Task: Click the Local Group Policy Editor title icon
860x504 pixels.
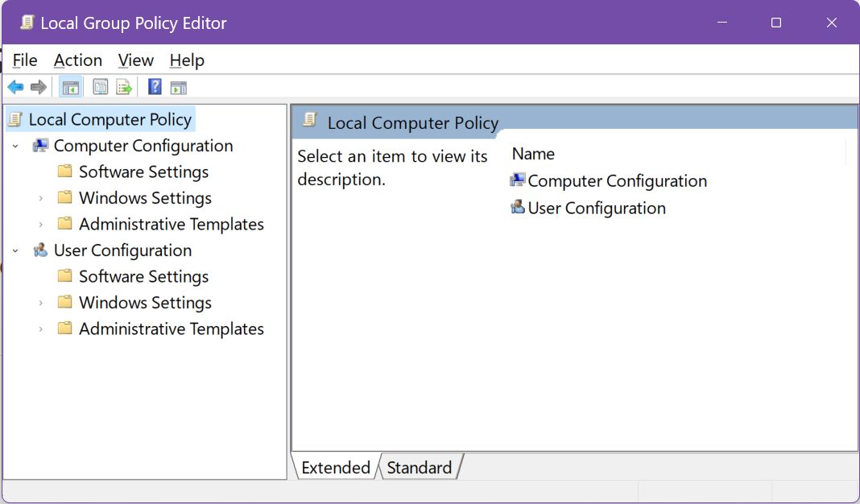Action: (27, 23)
